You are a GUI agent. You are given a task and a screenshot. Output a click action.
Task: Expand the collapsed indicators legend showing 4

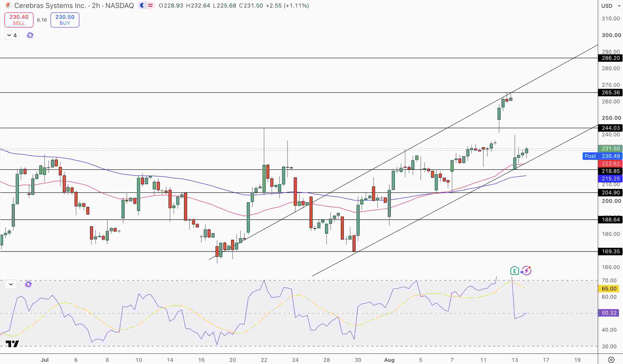[x=12, y=35]
